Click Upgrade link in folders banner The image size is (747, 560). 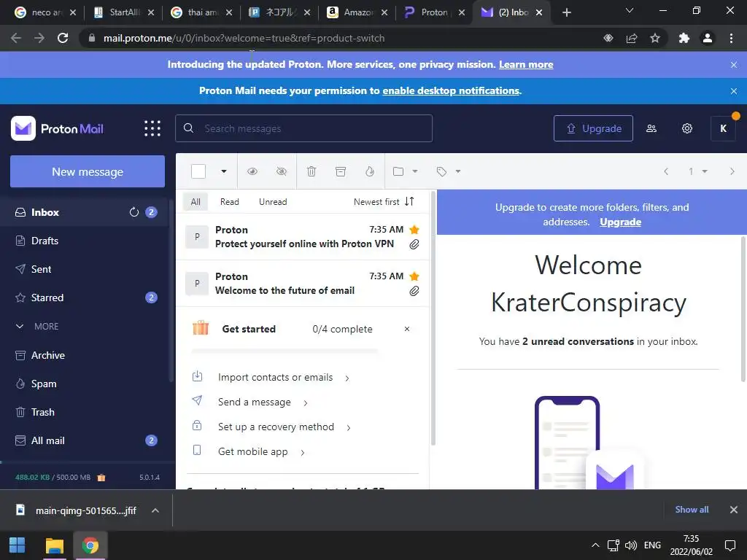(620, 222)
